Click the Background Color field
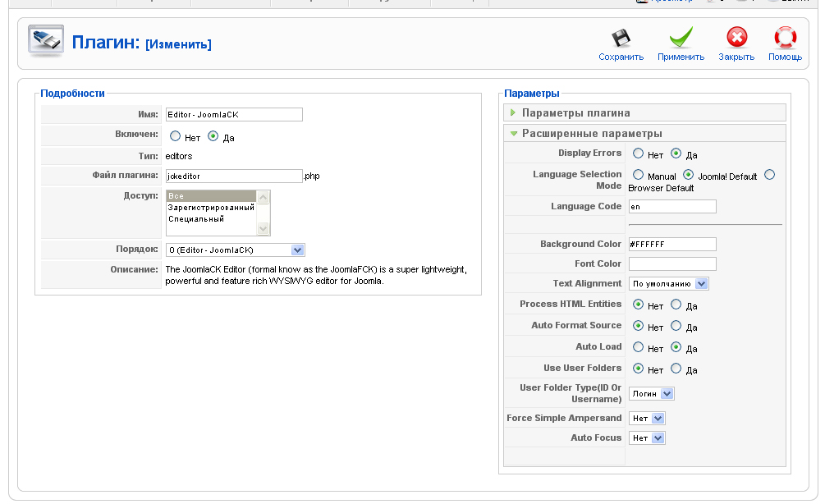This screenshot has width=825, height=504. [672, 244]
